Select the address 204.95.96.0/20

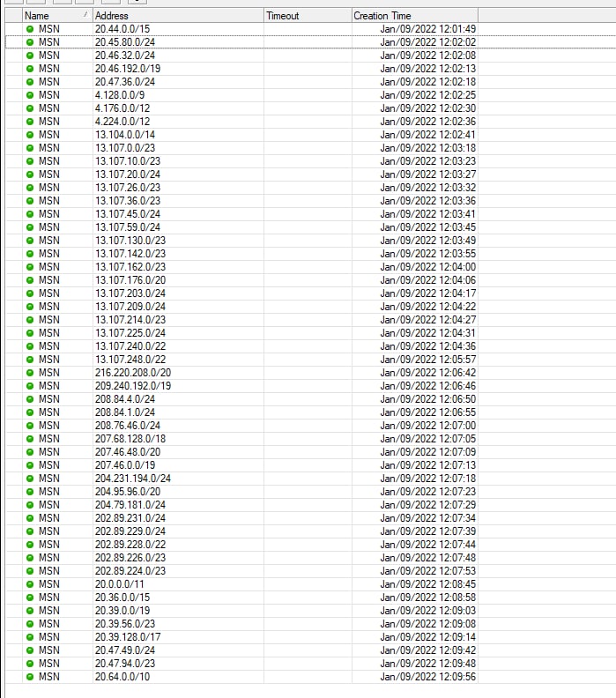pos(128,492)
